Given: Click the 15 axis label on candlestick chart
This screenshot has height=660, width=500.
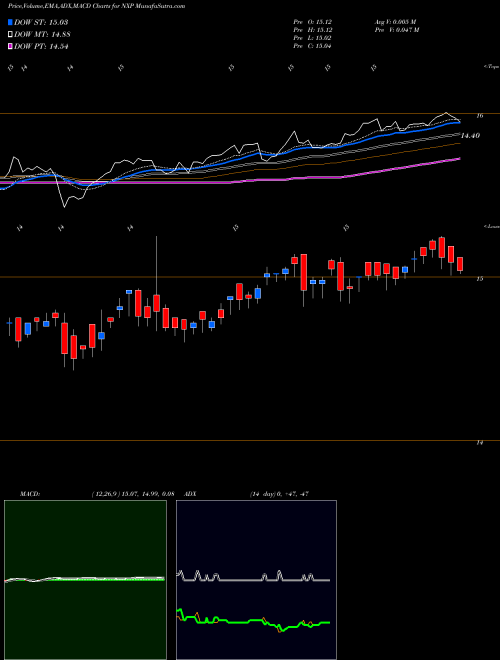Looking at the screenshot, I should (x=480, y=279).
